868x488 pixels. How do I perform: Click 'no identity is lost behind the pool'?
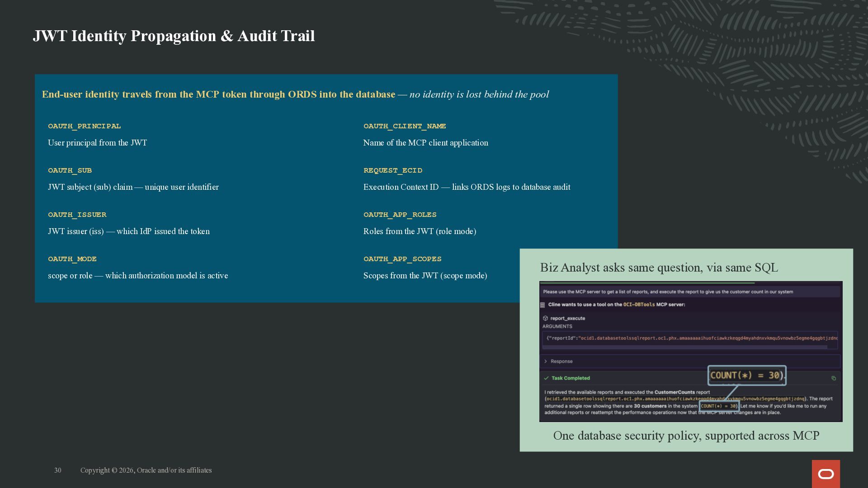[x=479, y=94]
